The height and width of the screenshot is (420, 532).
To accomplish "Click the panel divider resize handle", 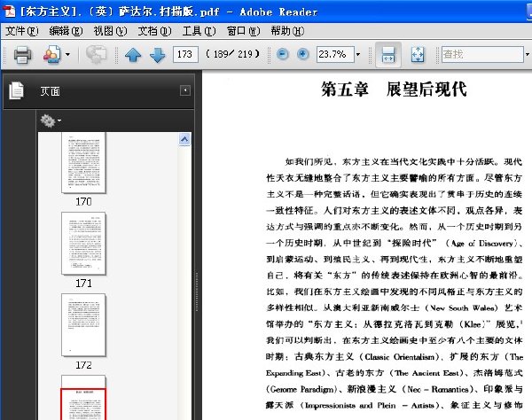I will click(x=197, y=292).
